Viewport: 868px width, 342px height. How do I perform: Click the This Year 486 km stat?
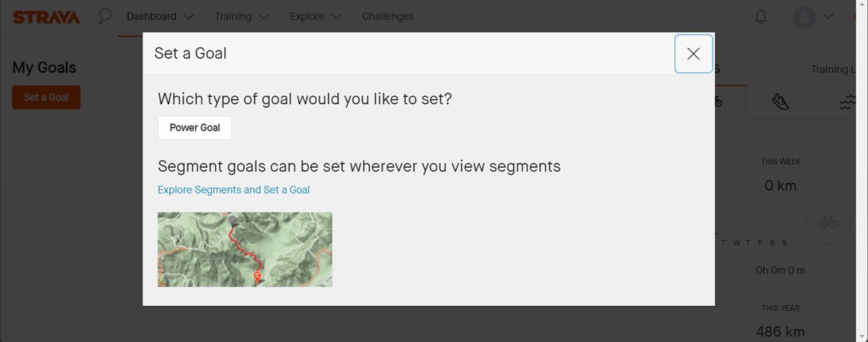tap(780, 331)
